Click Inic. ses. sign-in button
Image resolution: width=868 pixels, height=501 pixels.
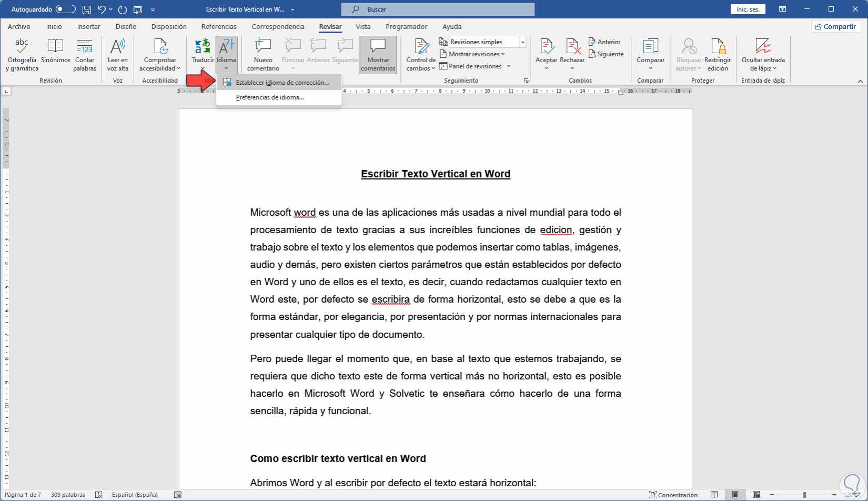coord(748,9)
